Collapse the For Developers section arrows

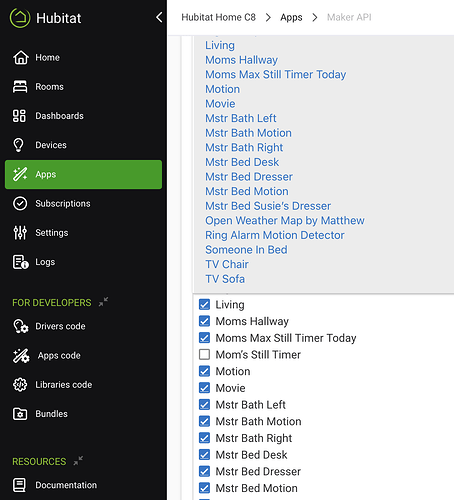103,302
